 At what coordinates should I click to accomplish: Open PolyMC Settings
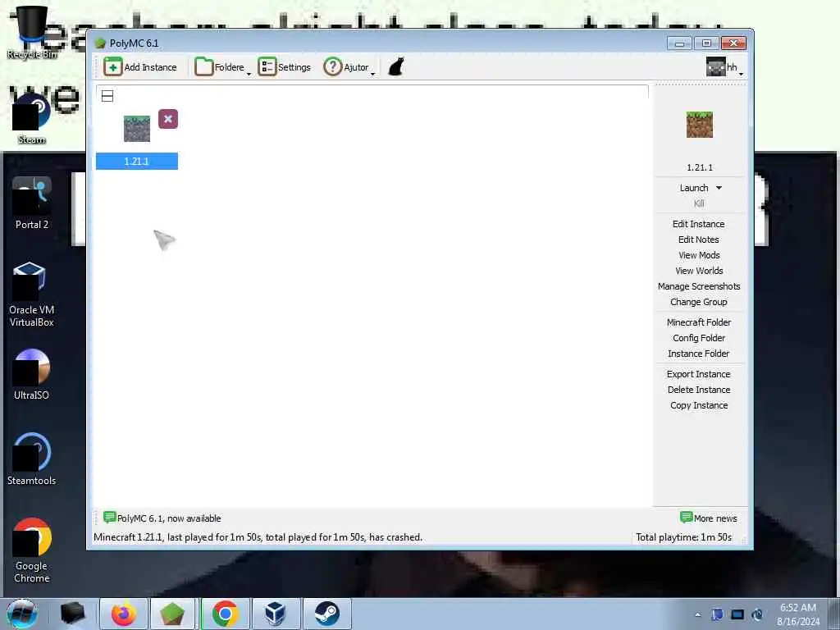pos(284,67)
